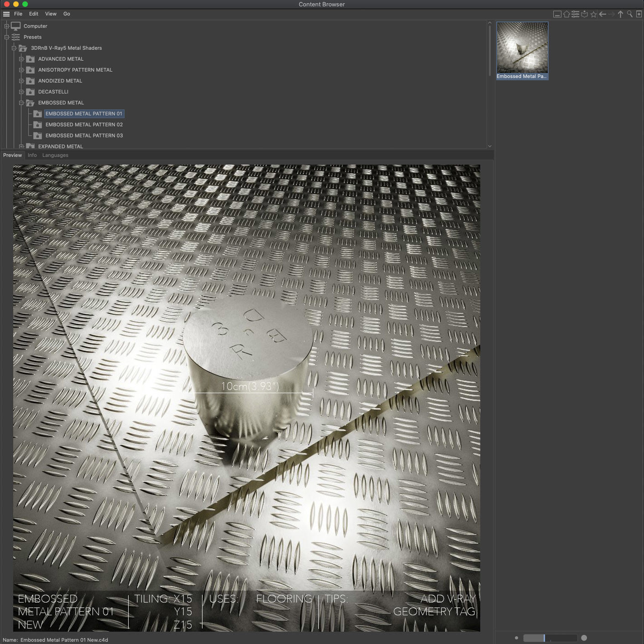Select the Presets tree entry

tap(32, 37)
